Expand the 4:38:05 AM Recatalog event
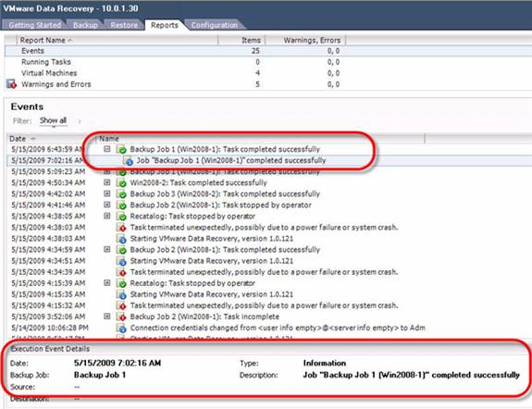The image size is (532, 409). pos(107,216)
